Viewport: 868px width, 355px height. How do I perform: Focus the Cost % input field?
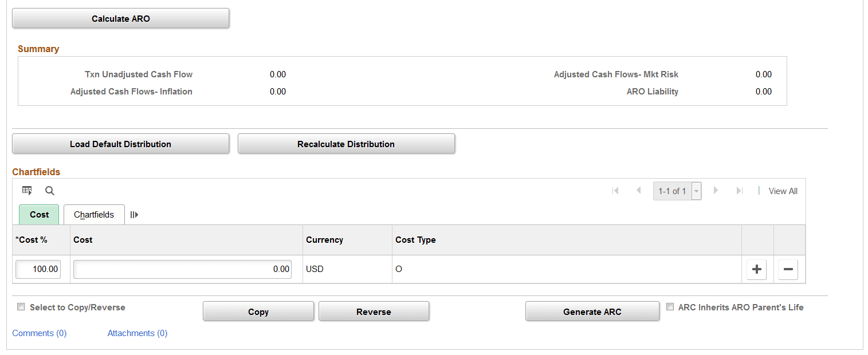click(38, 269)
